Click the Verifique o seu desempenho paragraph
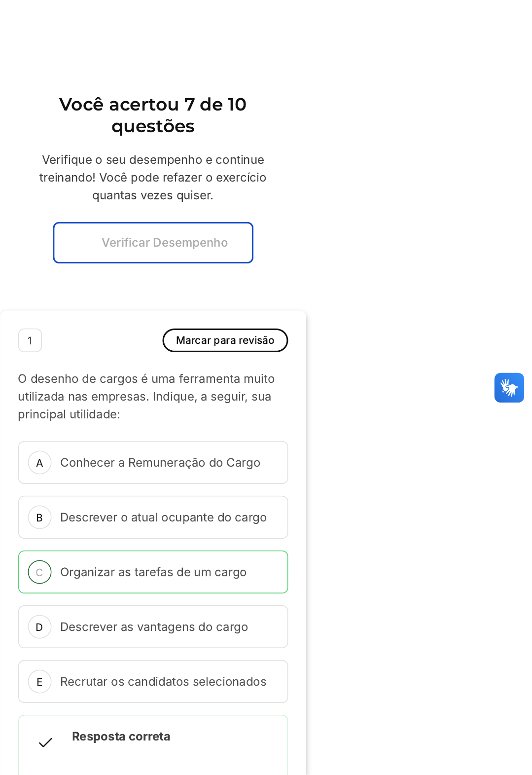 point(153,178)
